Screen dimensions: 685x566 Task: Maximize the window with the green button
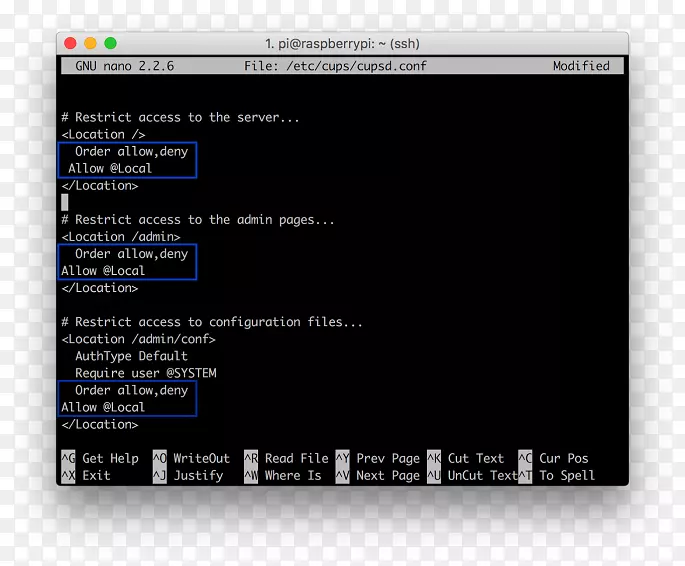111,43
